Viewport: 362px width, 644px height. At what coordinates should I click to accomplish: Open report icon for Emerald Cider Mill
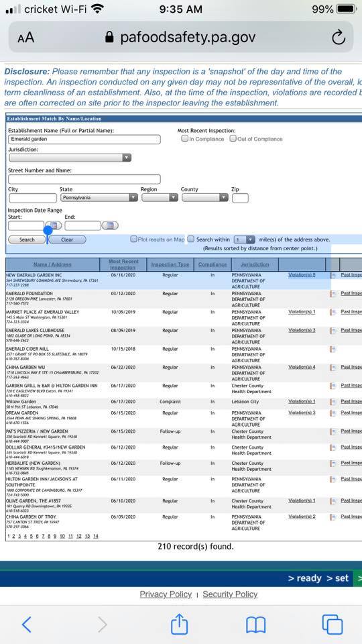[x=333, y=349]
